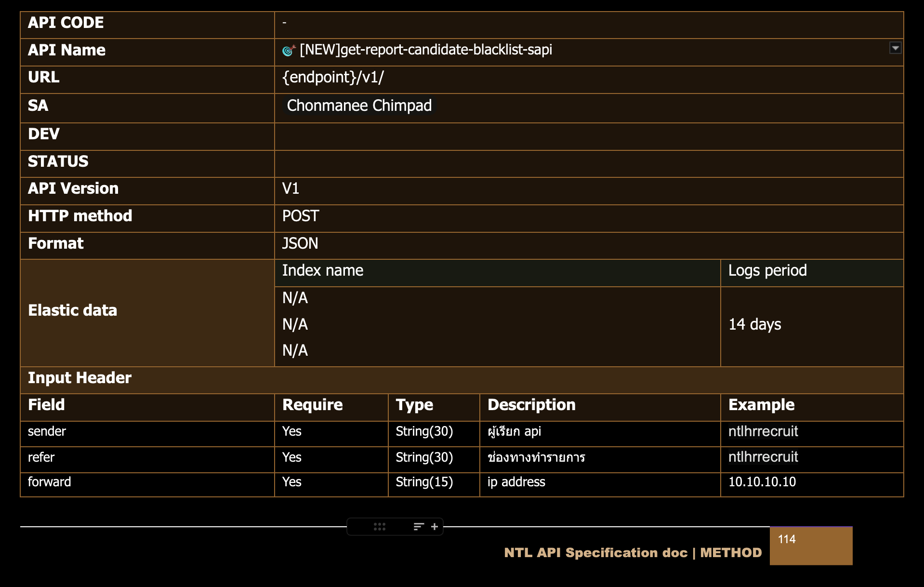Click the Input Header section row

click(x=80, y=378)
